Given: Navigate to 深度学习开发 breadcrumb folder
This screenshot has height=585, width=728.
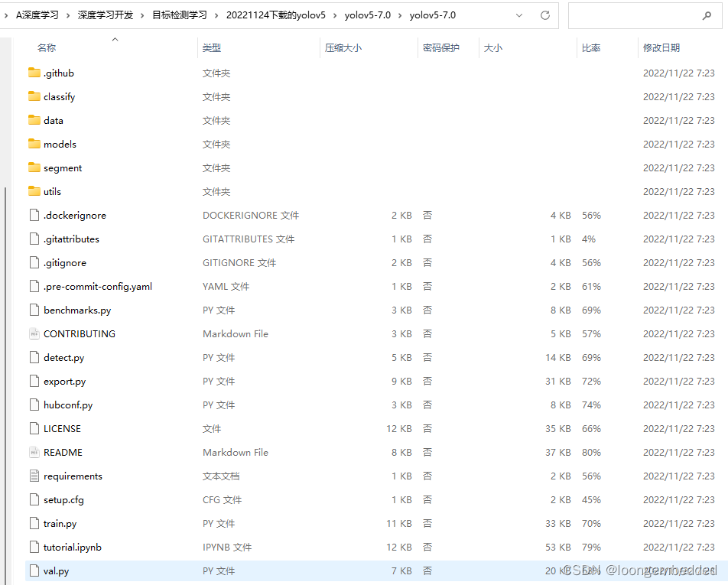Looking at the screenshot, I should point(106,15).
